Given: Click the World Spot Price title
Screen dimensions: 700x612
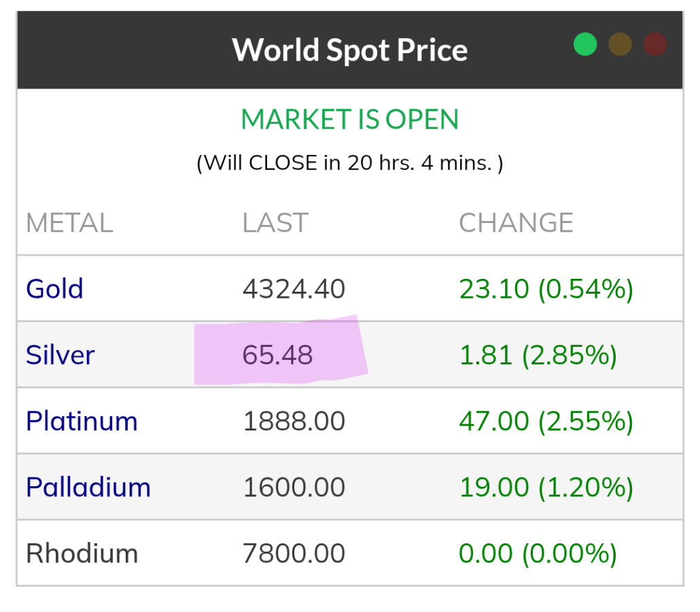Looking at the screenshot, I should [349, 50].
